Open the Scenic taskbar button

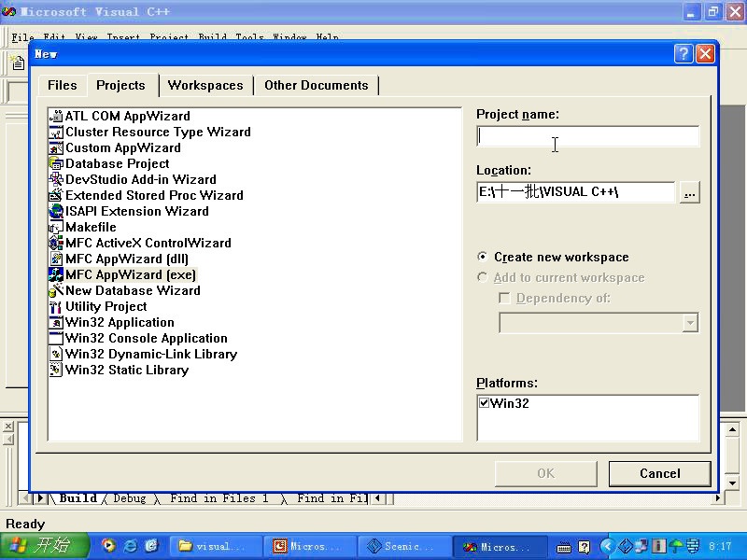coord(403,546)
